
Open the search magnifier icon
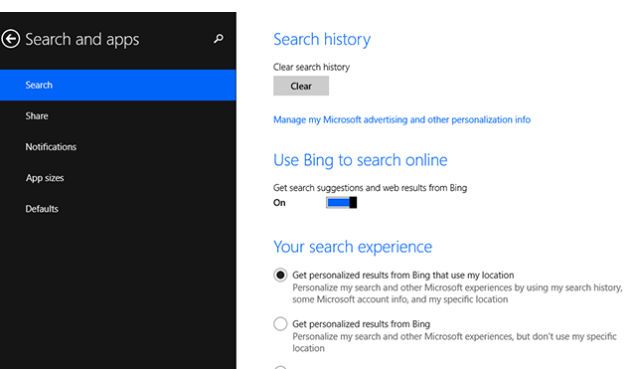point(219,39)
